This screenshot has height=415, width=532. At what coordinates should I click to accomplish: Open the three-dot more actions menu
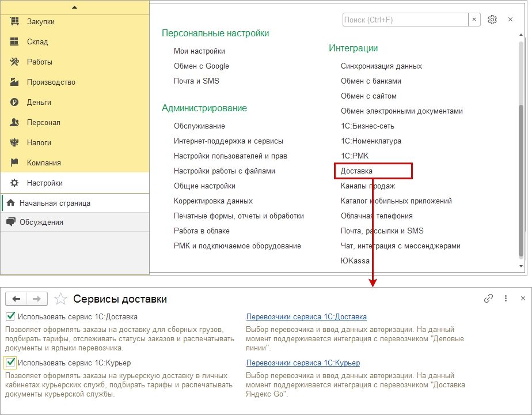click(x=506, y=299)
